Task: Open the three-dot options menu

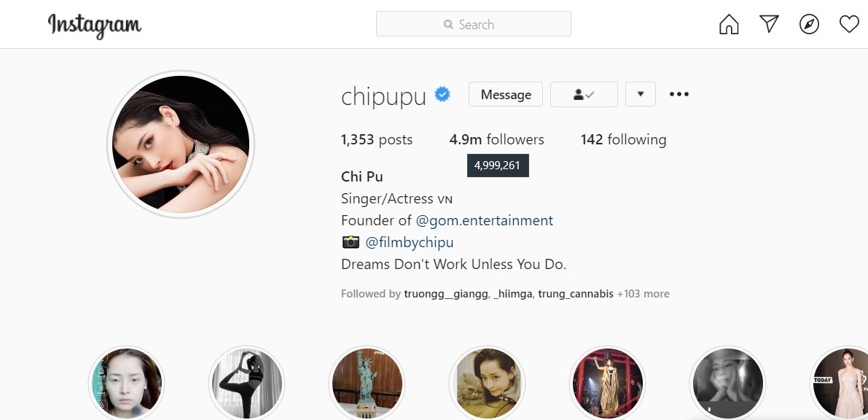Action: pos(679,94)
